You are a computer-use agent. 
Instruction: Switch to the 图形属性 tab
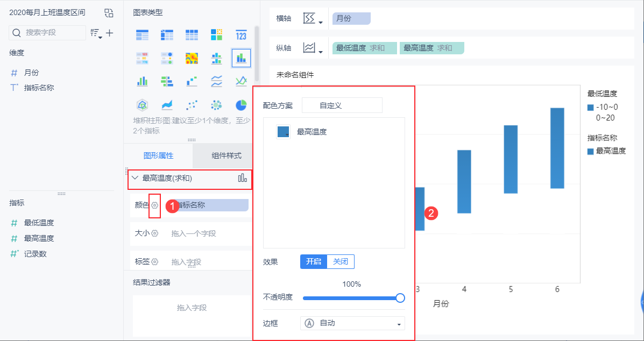(158, 155)
